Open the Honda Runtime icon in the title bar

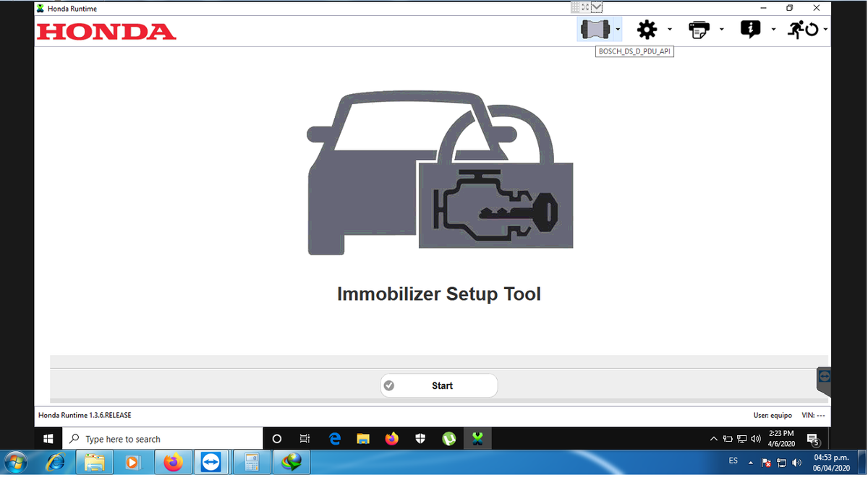(x=40, y=8)
